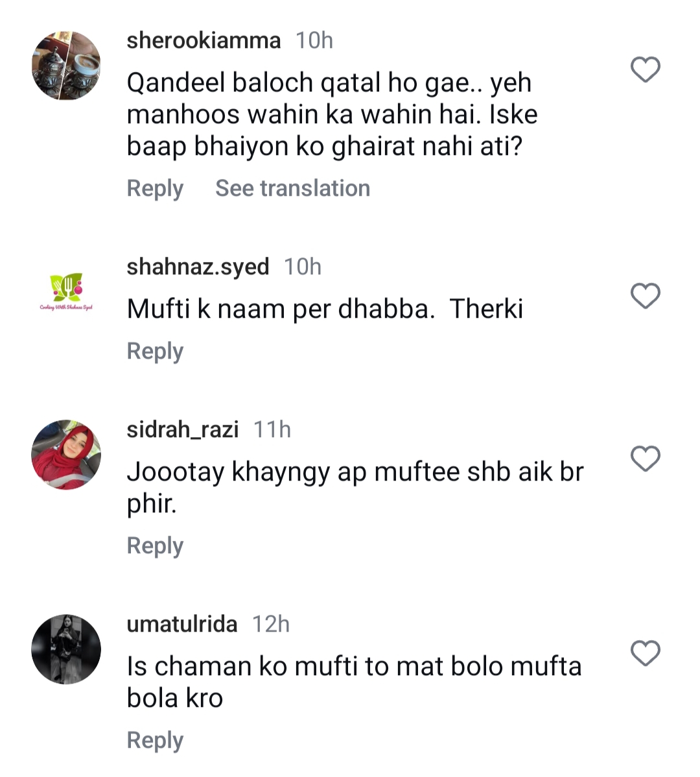
Task: Toggle the like heart on sidrah_razi's comment
Action: click(x=645, y=459)
